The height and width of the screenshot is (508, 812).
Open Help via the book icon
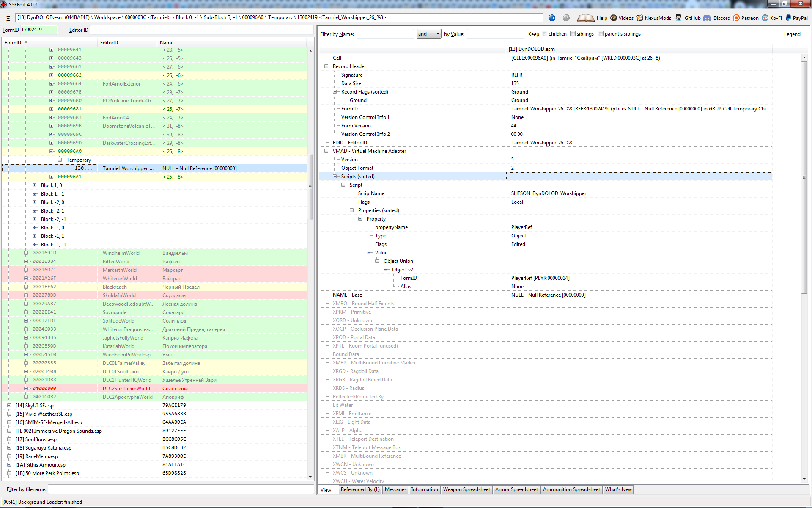(586, 18)
